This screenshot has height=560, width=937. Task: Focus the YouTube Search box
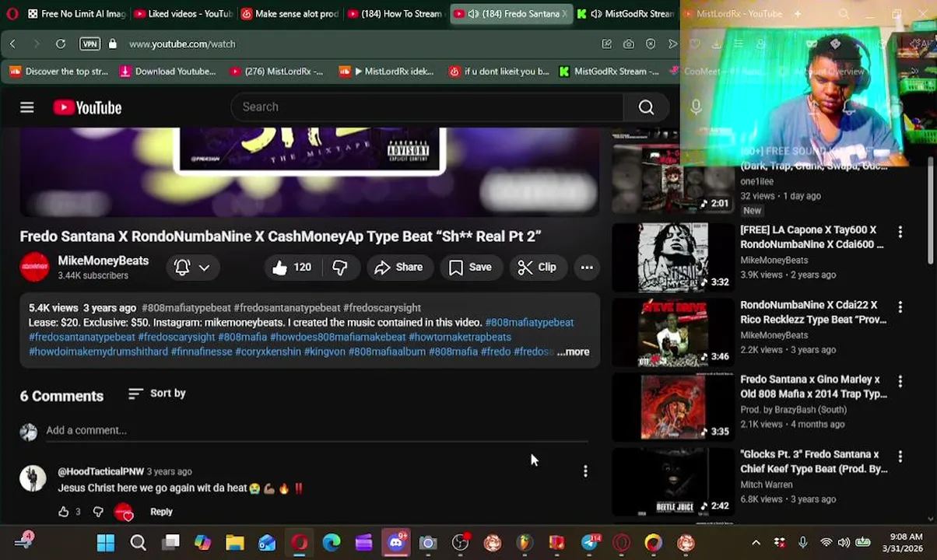pyautogui.click(x=426, y=107)
